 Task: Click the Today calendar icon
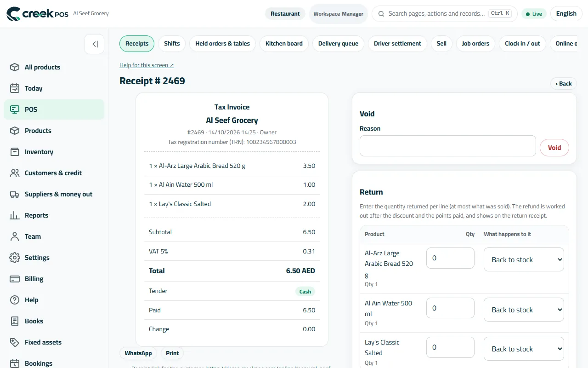(x=15, y=88)
